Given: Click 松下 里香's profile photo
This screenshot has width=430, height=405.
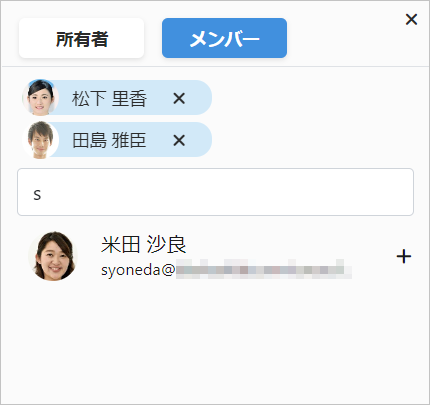Looking at the screenshot, I should [x=40, y=98].
